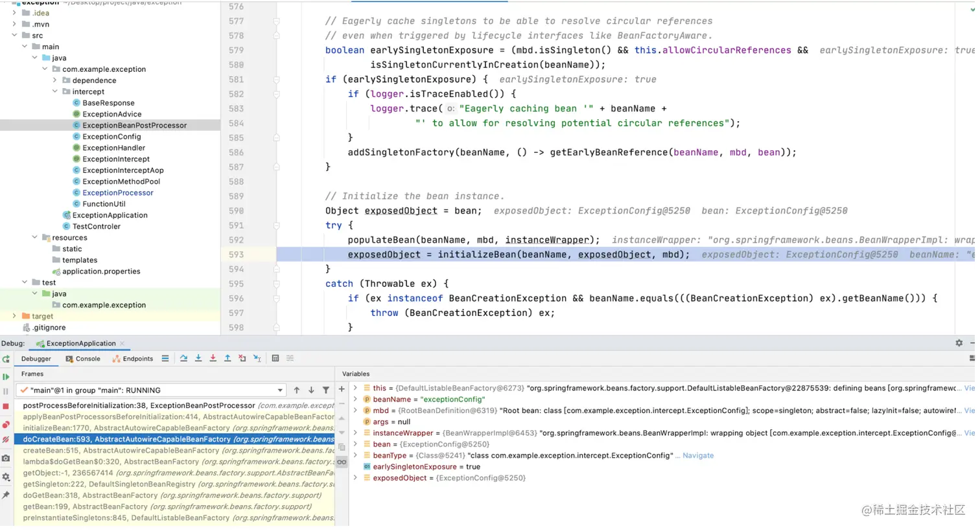
Task: Select the createBean:515 stack frame
Action: (175, 451)
